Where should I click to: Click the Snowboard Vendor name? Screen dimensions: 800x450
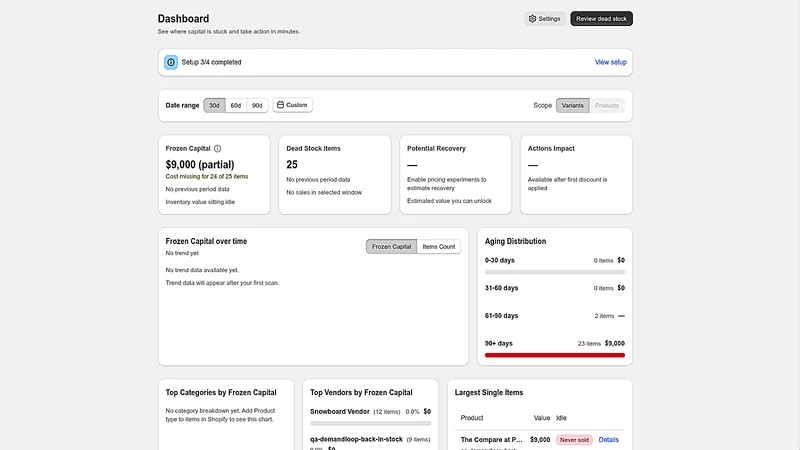click(x=340, y=411)
